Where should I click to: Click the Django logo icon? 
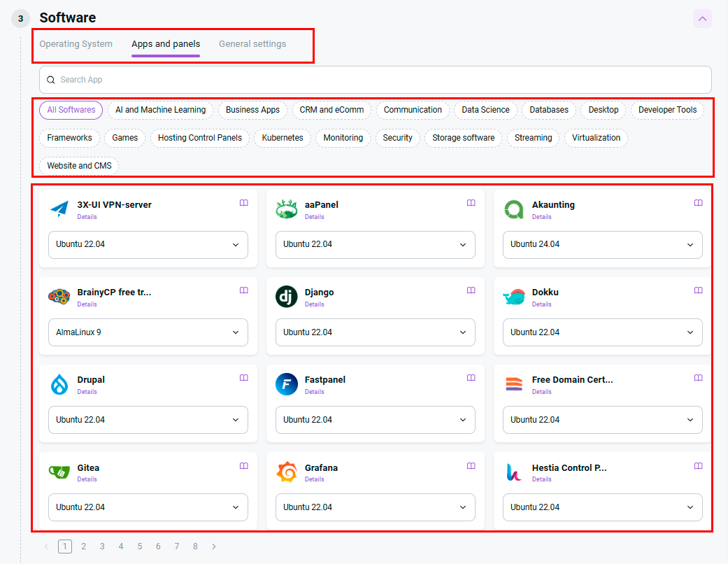(287, 297)
